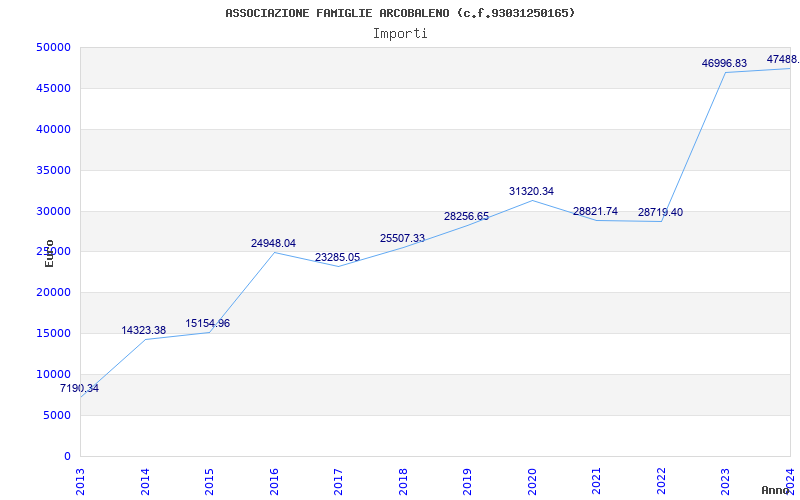Click x-axis year 2014

click(145, 481)
